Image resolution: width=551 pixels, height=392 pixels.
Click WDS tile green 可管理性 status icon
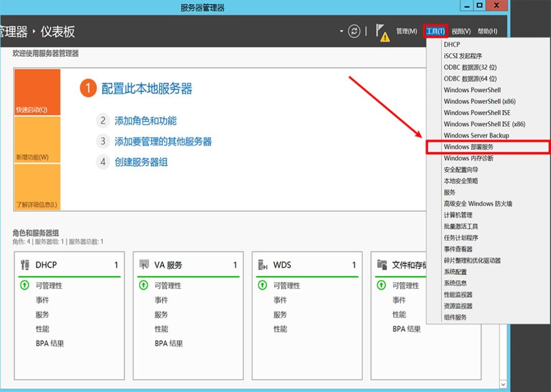pos(262,285)
